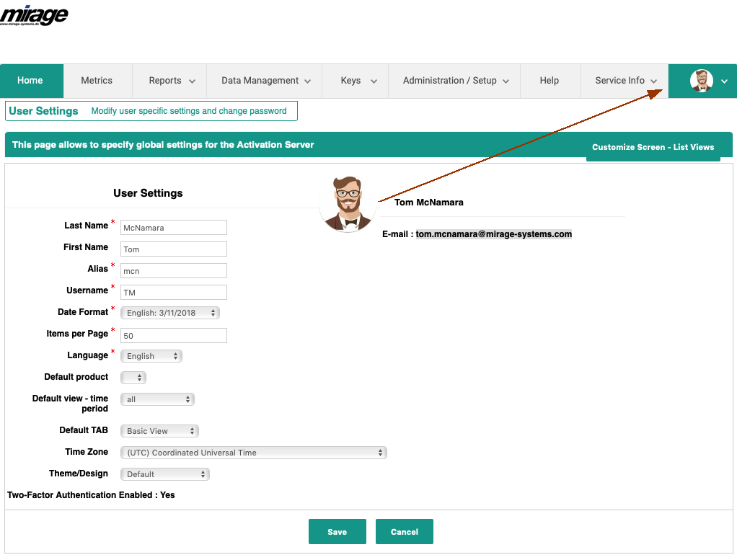Image resolution: width=737 pixels, height=560 pixels.
Task: Open the Date Format dropdown
Action: pos(170,313)
